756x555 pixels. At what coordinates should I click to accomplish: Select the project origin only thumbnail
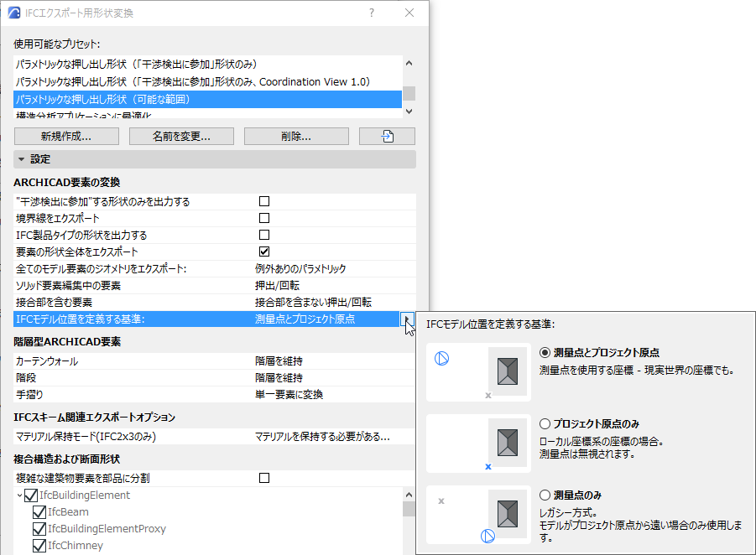tap(478, 443)
